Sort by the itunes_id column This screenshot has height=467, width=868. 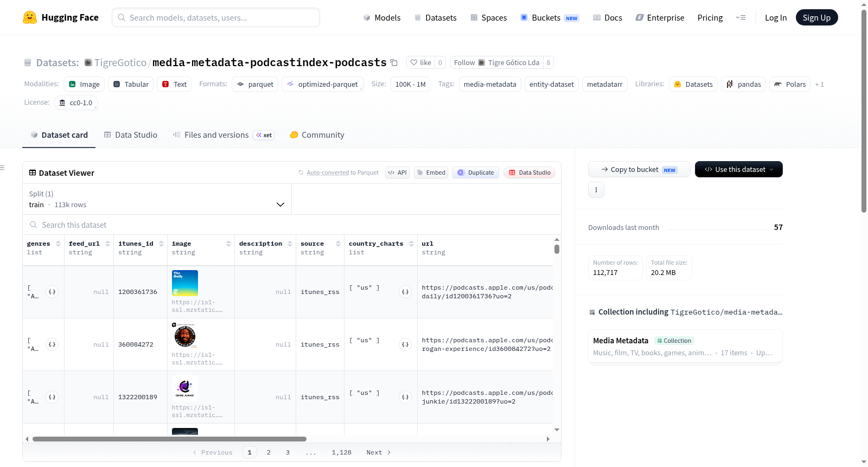[161, 244]
